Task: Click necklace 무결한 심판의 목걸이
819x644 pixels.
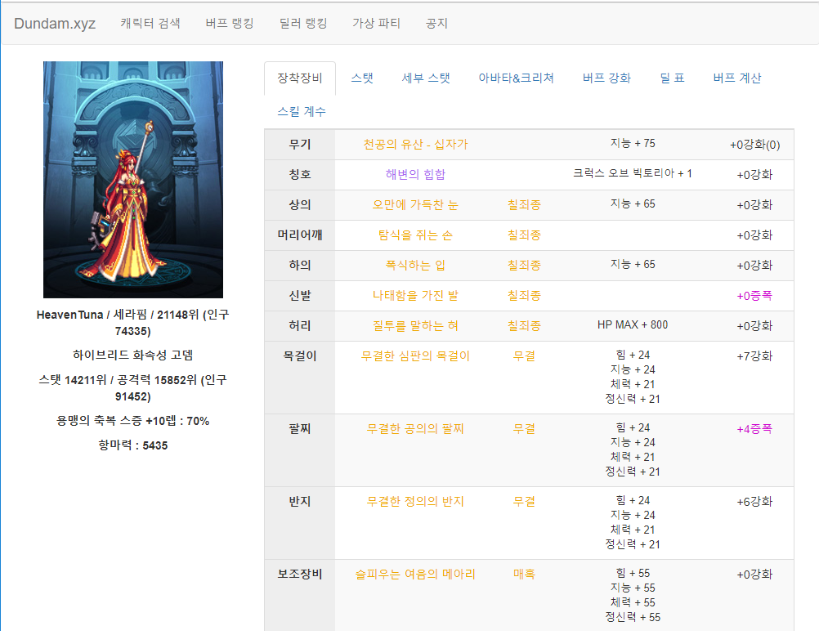Action: [x=416, y=356]
